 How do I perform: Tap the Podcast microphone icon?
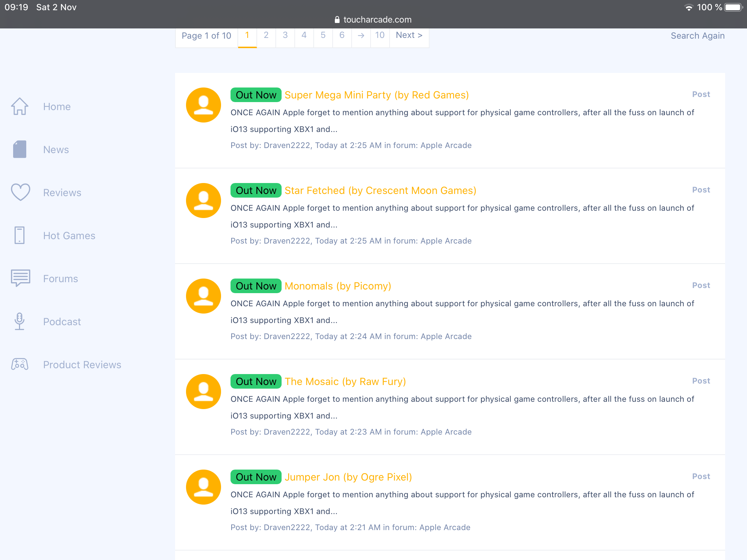(x=20, y=321)
